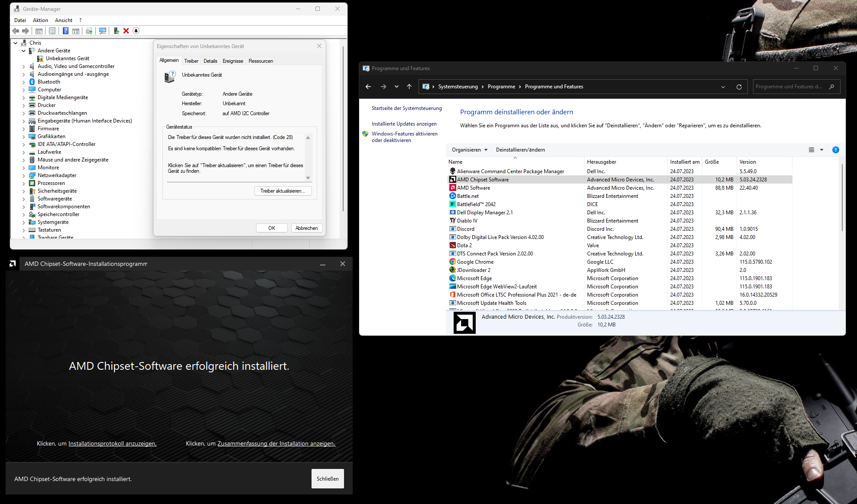Go up one level with up arrow
The height and width of the screenshot is (504, 857).
coord(409,87)
